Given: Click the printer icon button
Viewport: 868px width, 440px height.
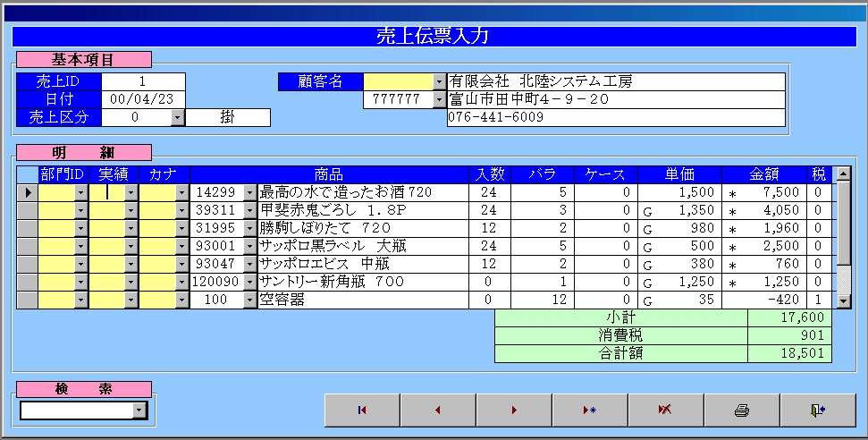Looking at the screenshot, I should tap(741, 410).
